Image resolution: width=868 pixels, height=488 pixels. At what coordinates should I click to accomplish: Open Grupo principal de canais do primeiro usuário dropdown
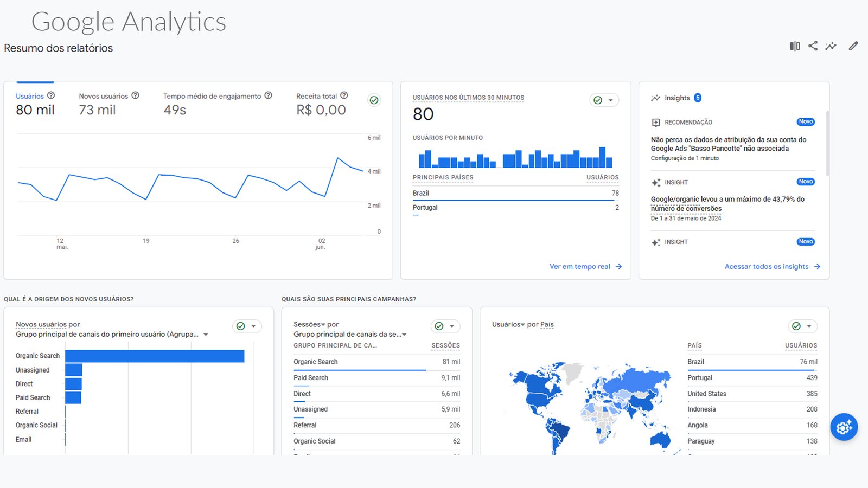click(x=206, y=335)
